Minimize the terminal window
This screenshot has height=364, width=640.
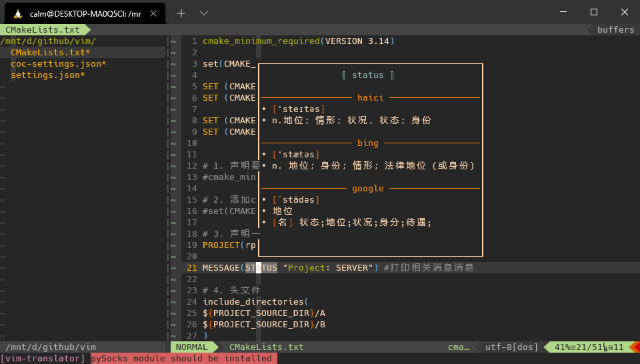tap(563, 12)
